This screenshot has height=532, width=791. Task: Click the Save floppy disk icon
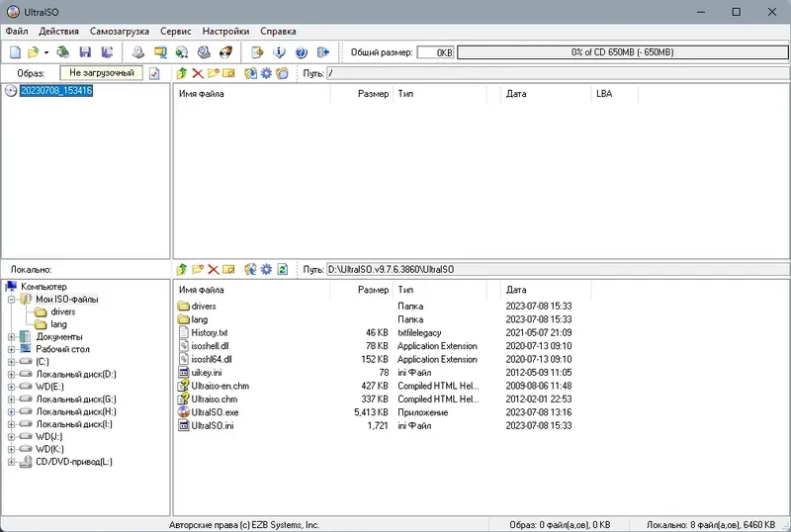[x=85, y=52]
